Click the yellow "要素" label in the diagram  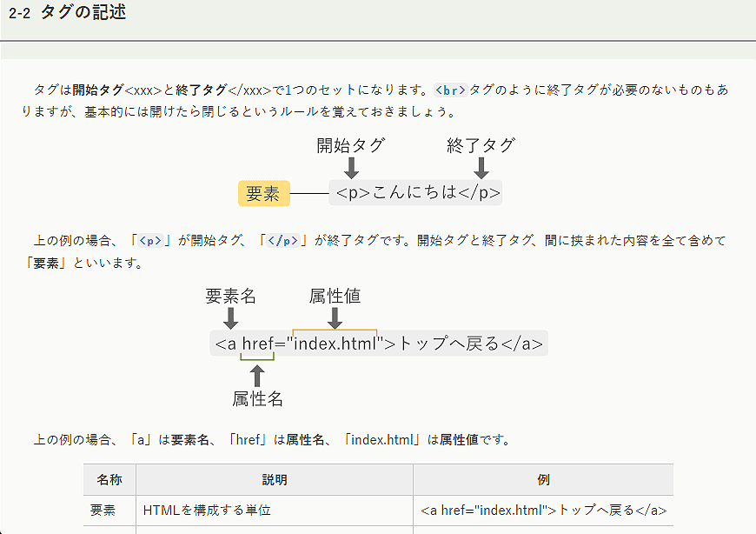click(x=264, y=193)
